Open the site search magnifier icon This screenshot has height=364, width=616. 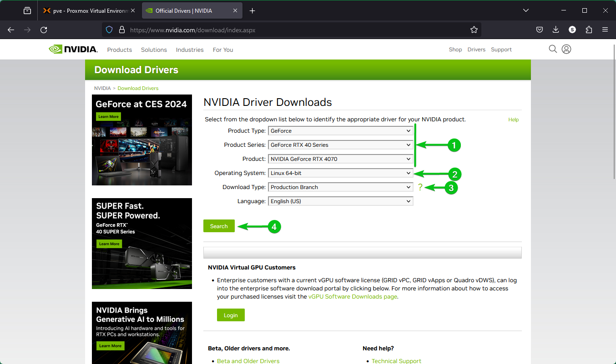click(x=553, y=49)
